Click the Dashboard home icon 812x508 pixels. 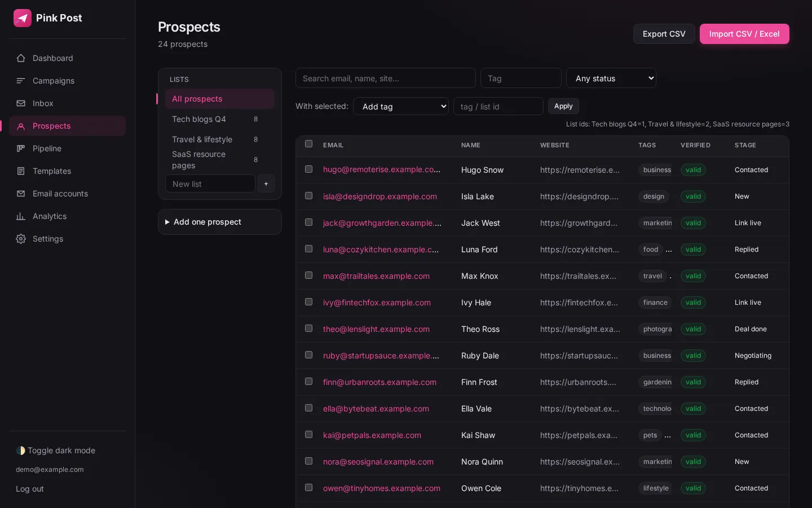coord(21,58)
